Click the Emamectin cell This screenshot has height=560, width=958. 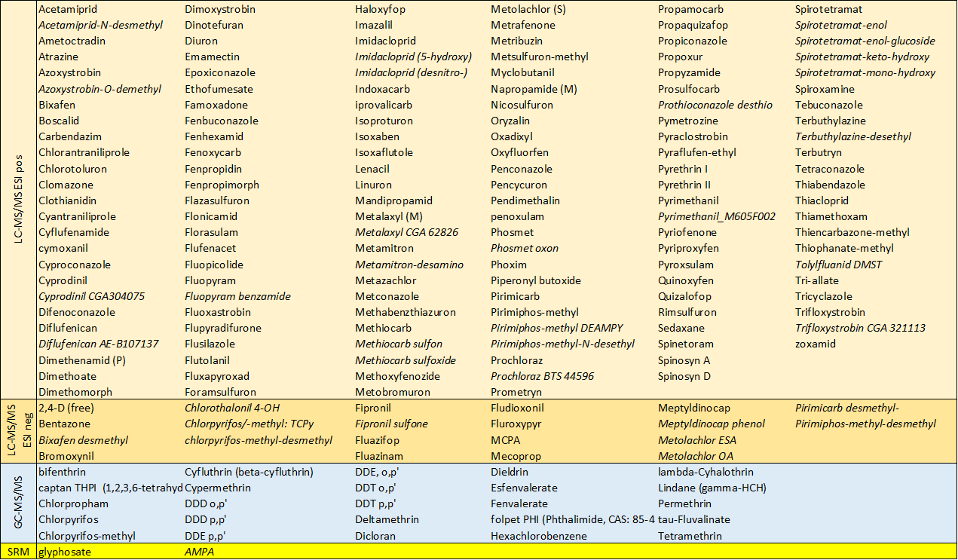pyautogui.click(x=212, y=57)
